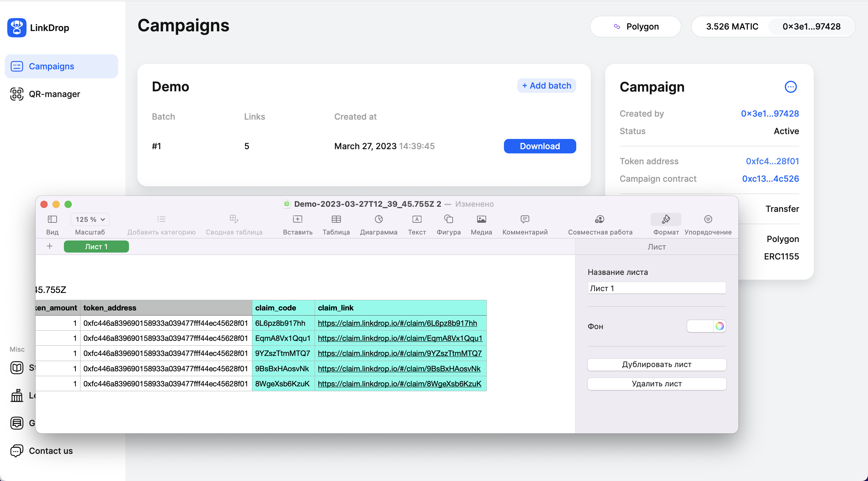
Task: Open the 125 % zoom dropdown
Action: coord(90,220)
